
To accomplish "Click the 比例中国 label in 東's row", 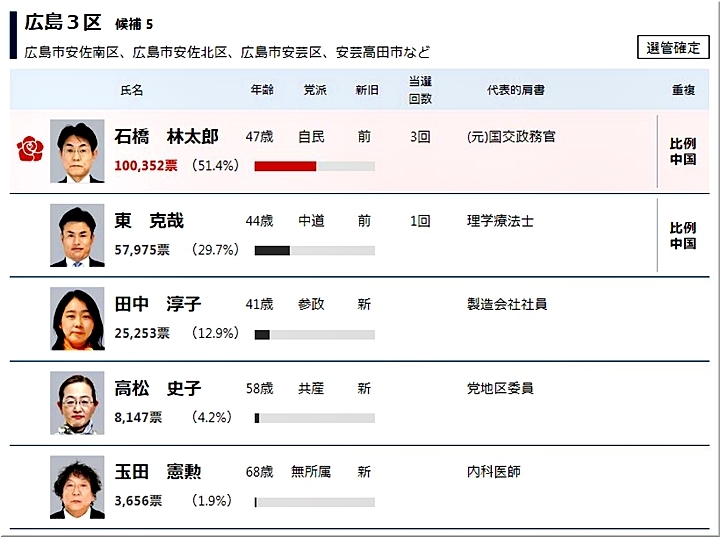I will click(683, 235).
